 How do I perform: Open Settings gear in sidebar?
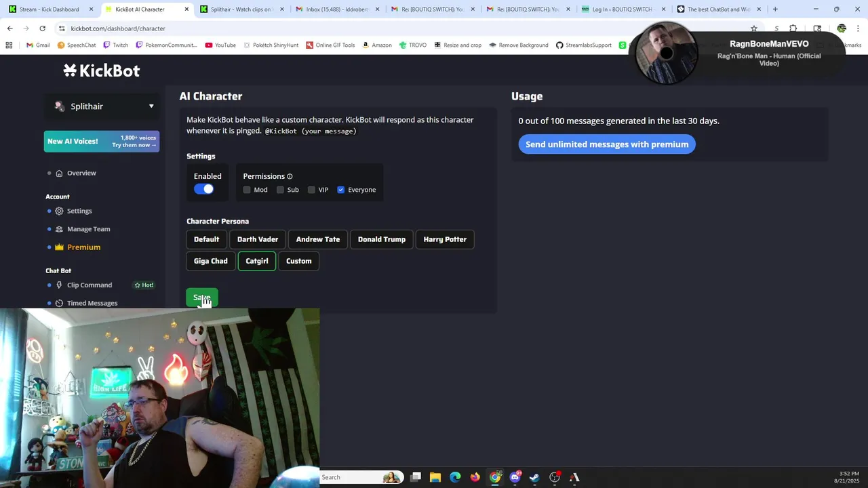tap(59, 211)
